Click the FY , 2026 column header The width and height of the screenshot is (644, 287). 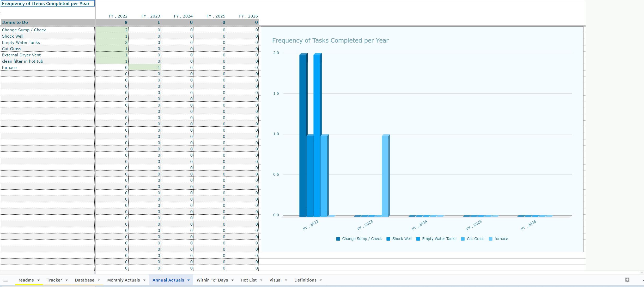[x=248, y=16]
